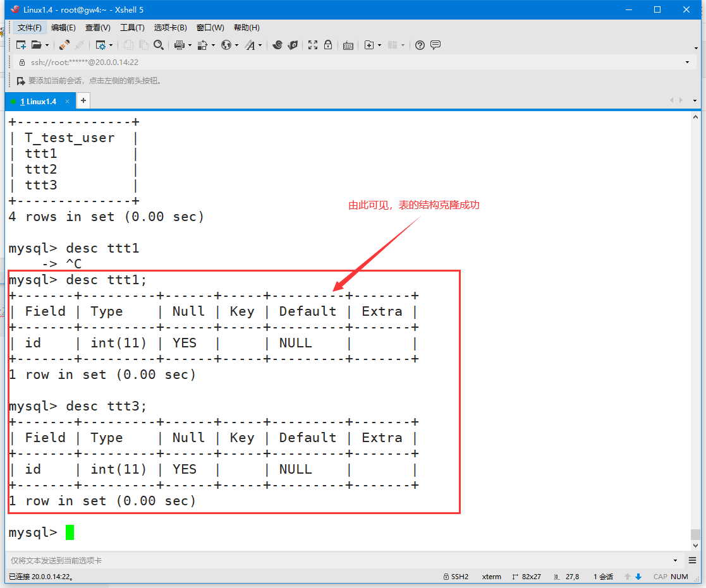Expand the file transfer dropdown arrow
The height and width of the screenshot is (588, 706).
click(214, 45)
